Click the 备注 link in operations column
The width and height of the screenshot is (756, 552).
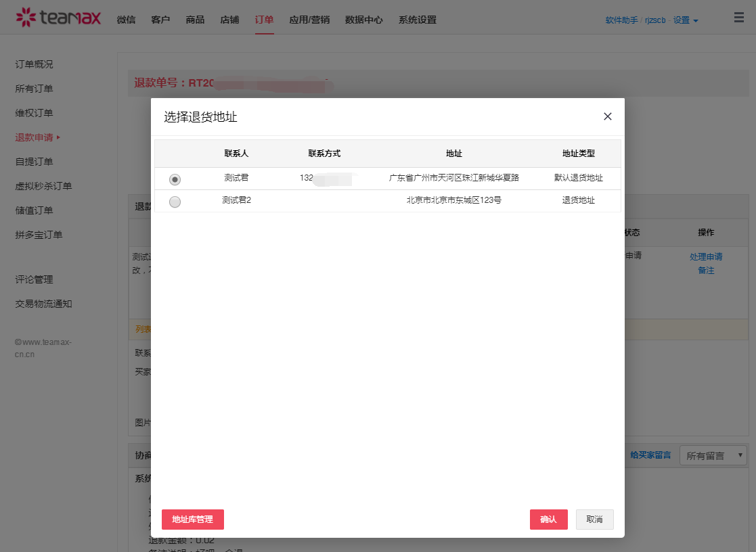(x=705, y=271)
